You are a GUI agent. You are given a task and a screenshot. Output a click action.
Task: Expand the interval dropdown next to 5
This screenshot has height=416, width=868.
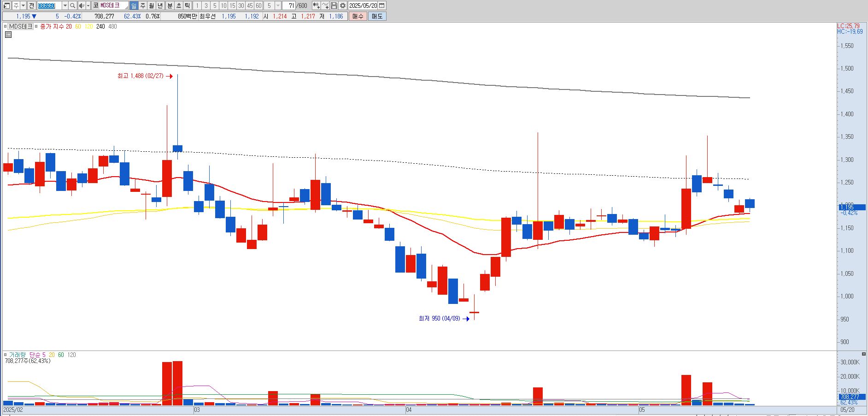click(x=278, y=6)
